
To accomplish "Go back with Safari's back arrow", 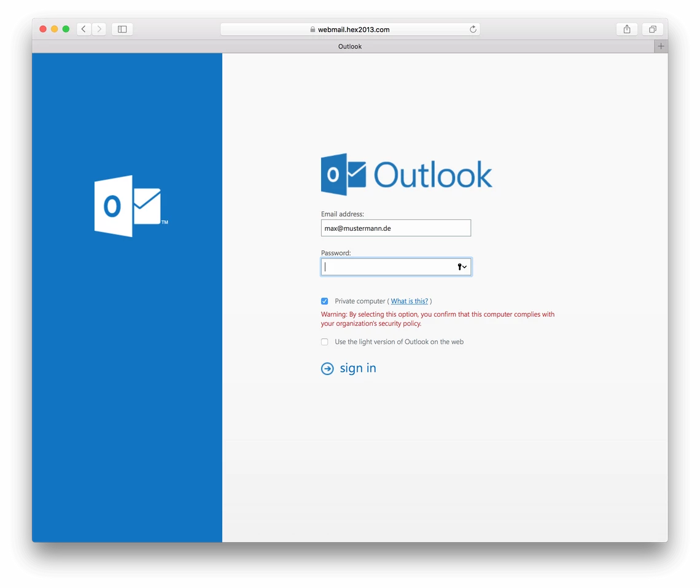I will tap(84, 29).
